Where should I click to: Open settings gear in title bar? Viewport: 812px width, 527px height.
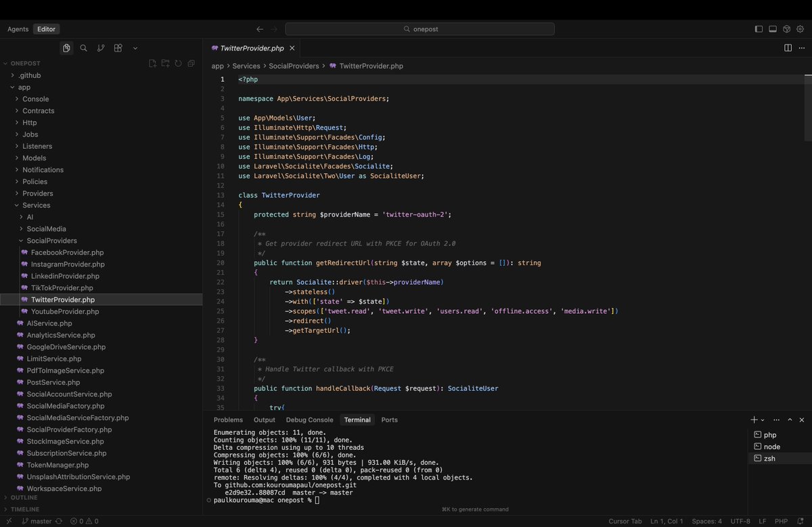point(801,29)
